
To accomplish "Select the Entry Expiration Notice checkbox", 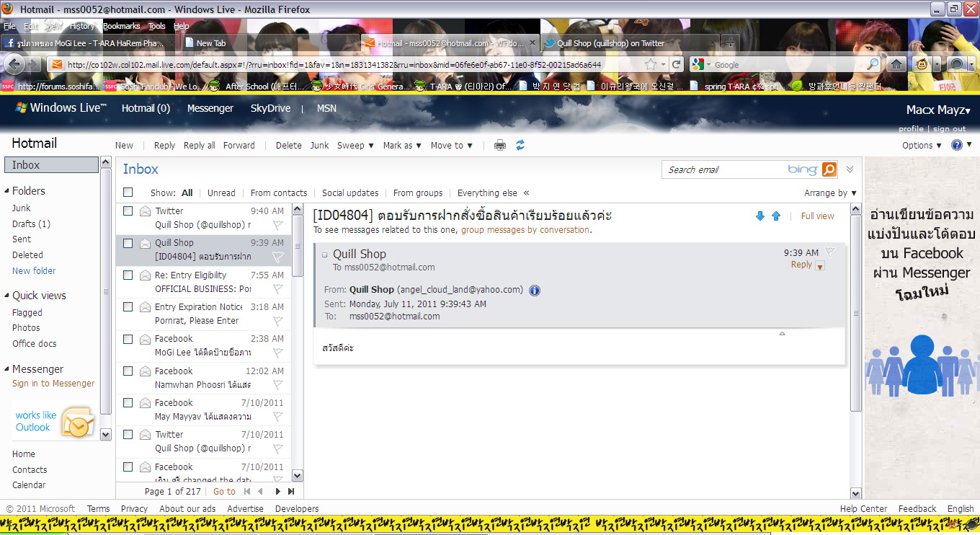I will pyautogui.click(x=128, y=306).
